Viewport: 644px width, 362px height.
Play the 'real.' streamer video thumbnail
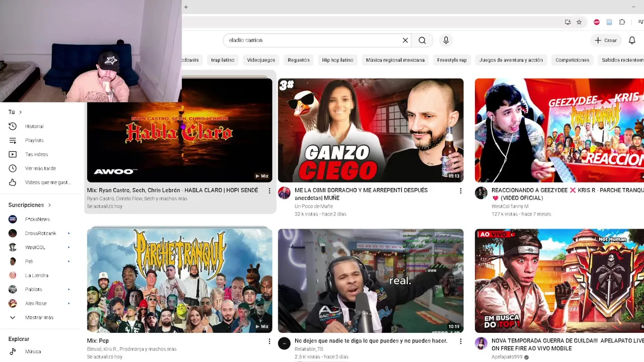tap(371, 281)
